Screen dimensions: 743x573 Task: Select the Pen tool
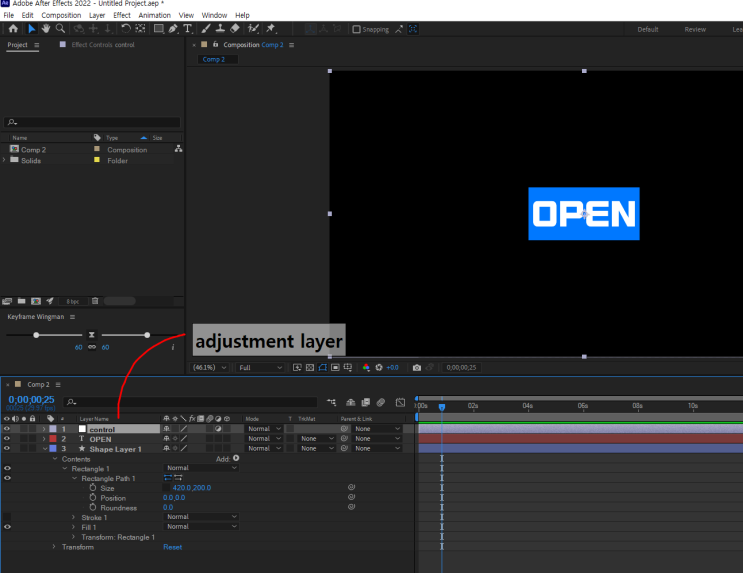(173, 29)
